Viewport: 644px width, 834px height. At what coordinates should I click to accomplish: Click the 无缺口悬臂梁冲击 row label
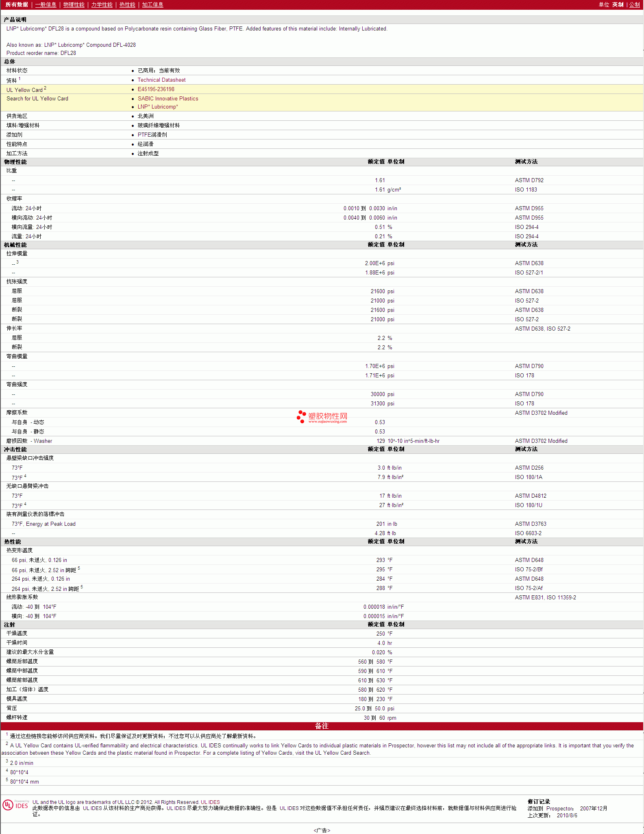point(27,486)
